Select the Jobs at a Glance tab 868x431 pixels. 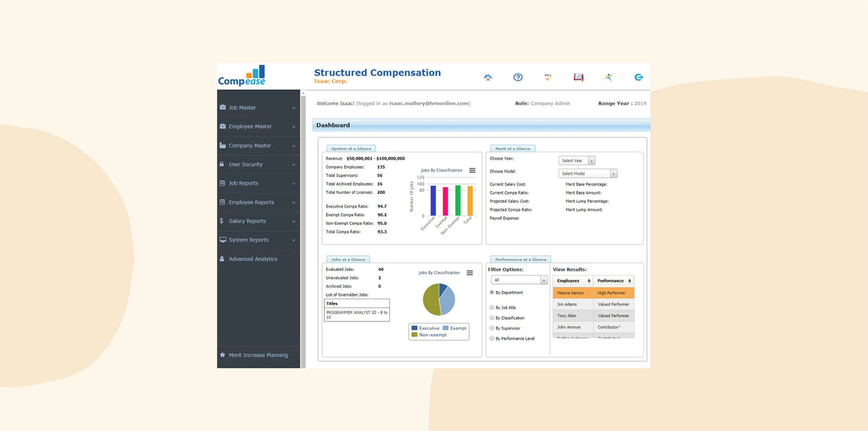point(348,259)
